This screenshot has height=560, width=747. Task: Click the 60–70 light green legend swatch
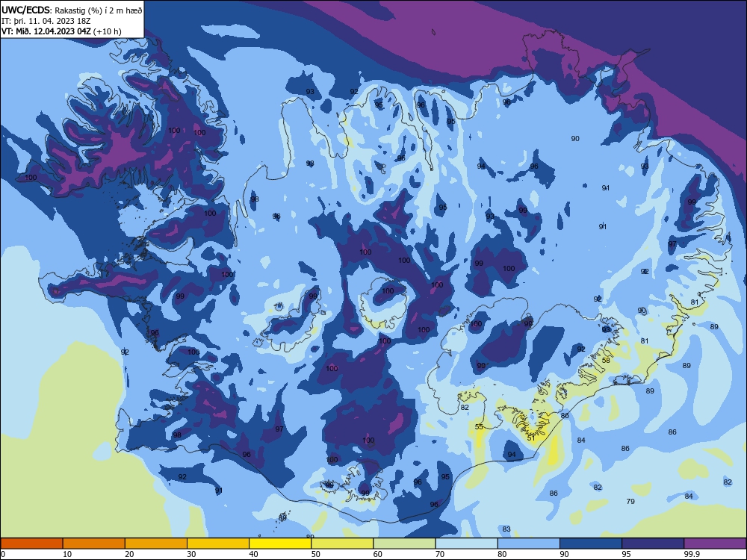404,544
